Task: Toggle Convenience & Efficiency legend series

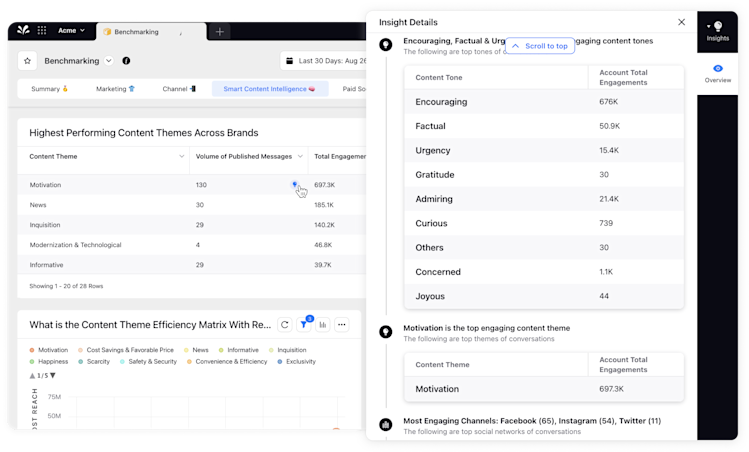Action: [x=227, y=362]
